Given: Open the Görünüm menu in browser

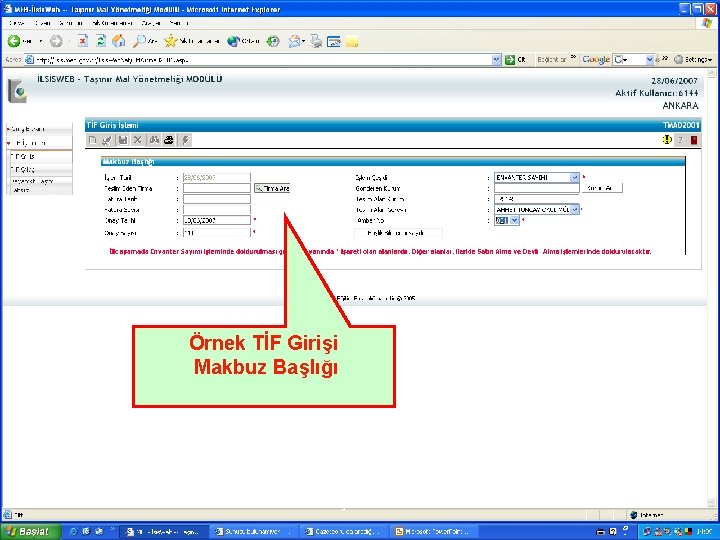Looking at the screenshot, I should tap(71, 23).
